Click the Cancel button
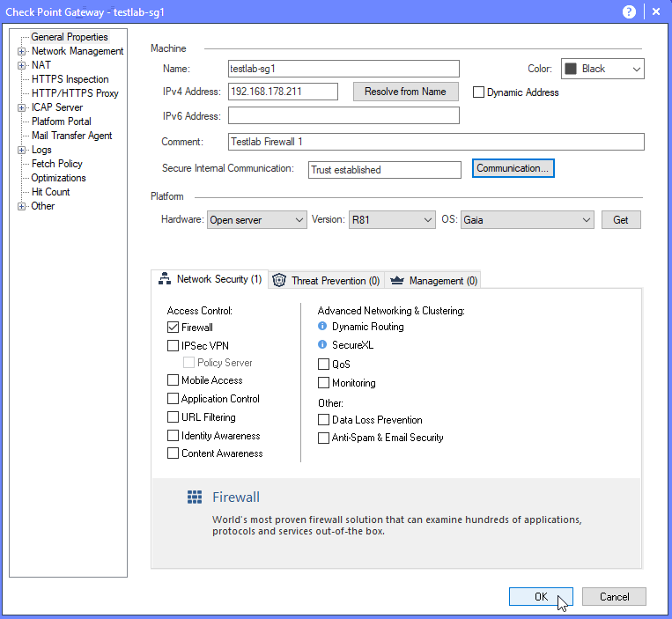This screenshot has height=619, width=672. [x=614, y=596]
